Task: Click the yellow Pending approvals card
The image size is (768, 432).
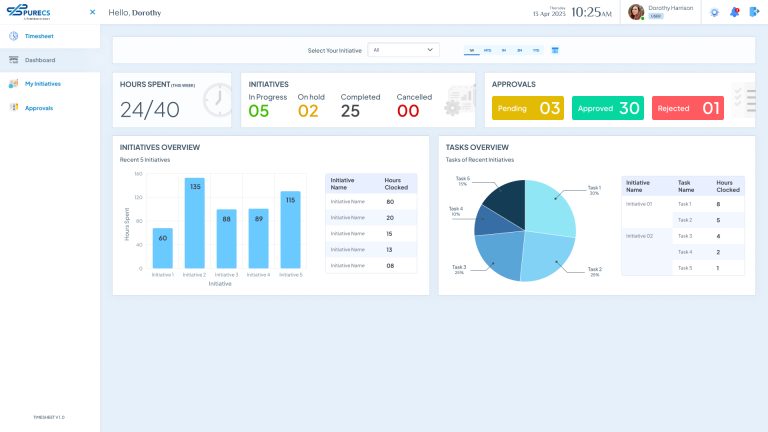Action: (527, 108)
